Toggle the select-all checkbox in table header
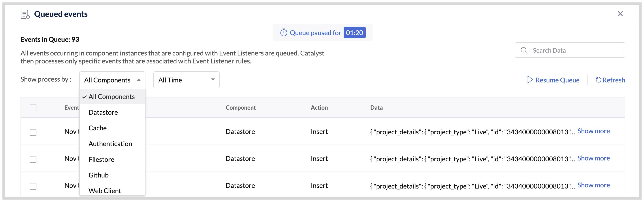This screenshot has height=202, width=644. (33, 107)
